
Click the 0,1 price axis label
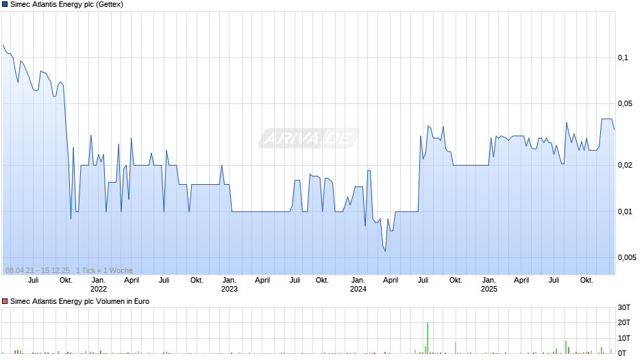pos(623,57)
